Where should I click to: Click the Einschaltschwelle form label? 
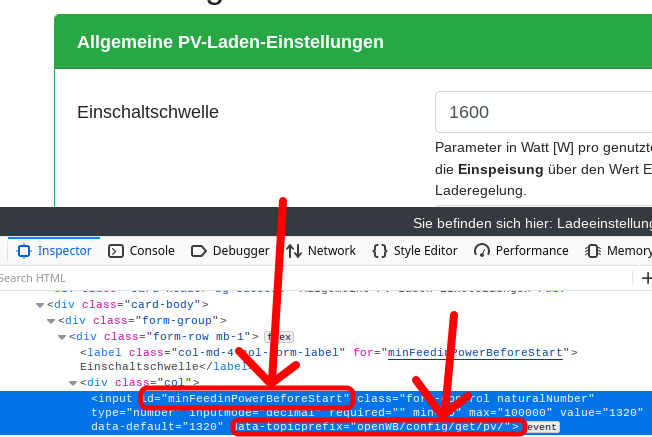click(x=148, y=112)
